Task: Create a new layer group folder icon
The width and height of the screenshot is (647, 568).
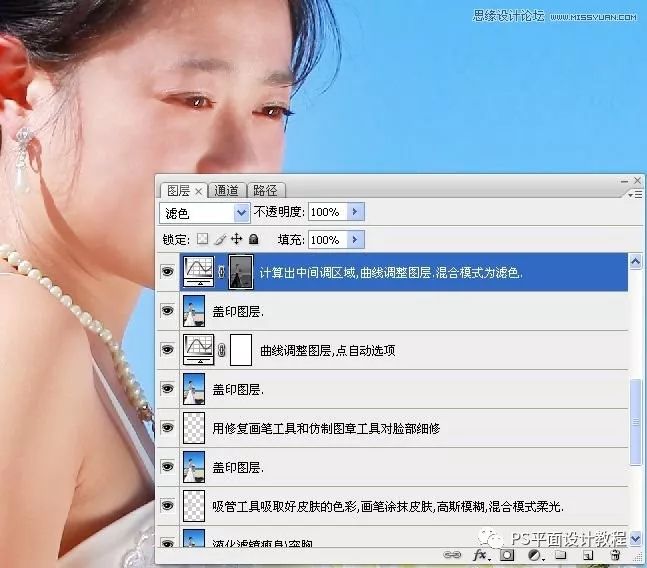Action: (560, 555)
